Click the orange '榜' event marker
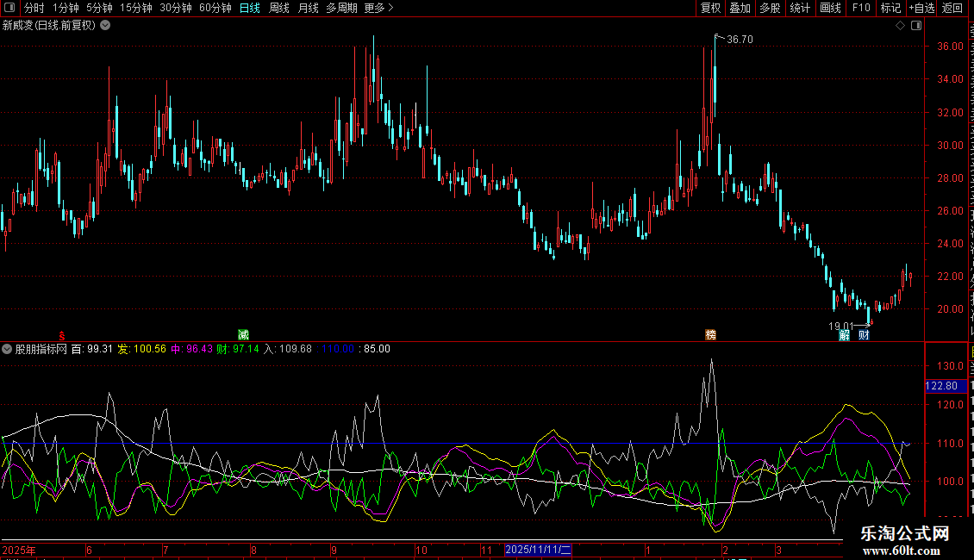 pos(710,335)
